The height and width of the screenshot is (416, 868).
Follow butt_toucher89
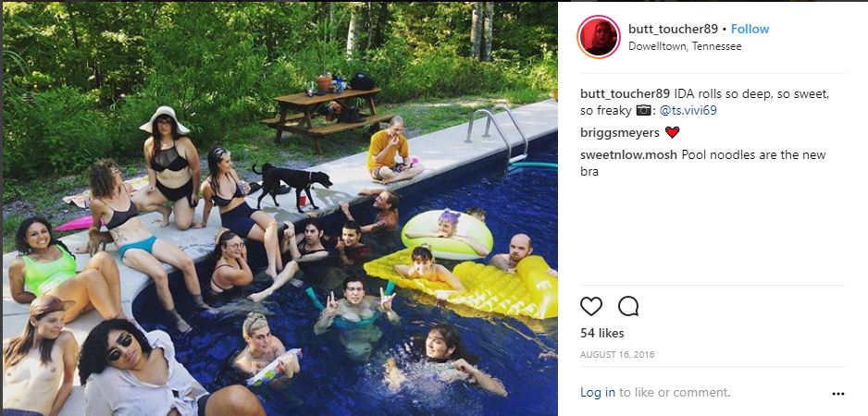750,29
